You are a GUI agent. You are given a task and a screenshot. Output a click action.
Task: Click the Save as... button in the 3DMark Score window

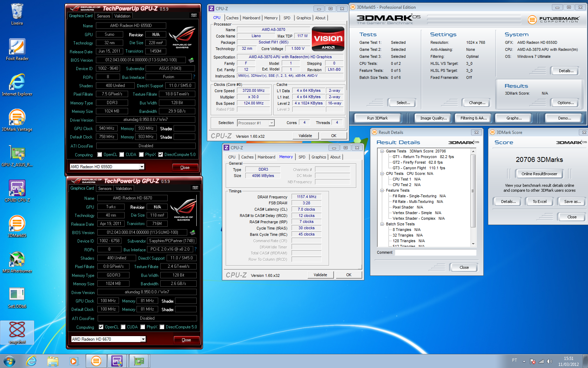[572, 202]
